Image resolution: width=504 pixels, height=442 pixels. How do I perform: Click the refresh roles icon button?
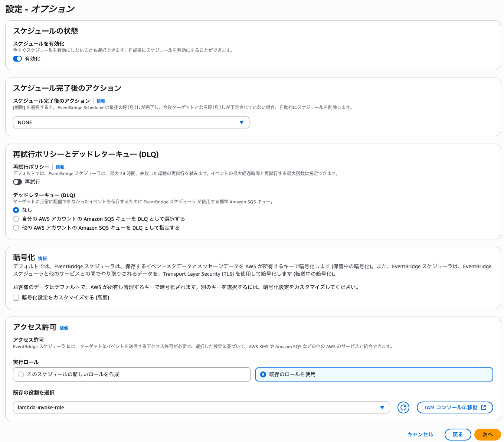403,407
